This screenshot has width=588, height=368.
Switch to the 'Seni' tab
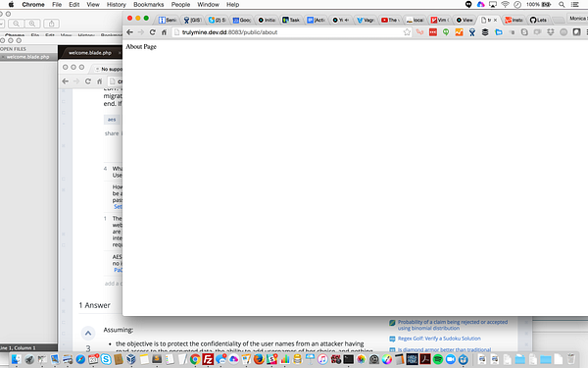tap(168, 20)
